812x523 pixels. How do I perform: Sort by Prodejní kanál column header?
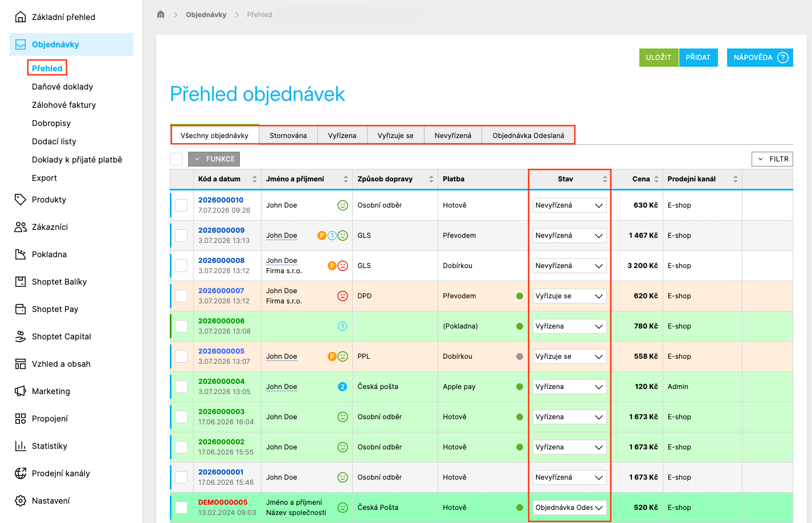(703, 179)
